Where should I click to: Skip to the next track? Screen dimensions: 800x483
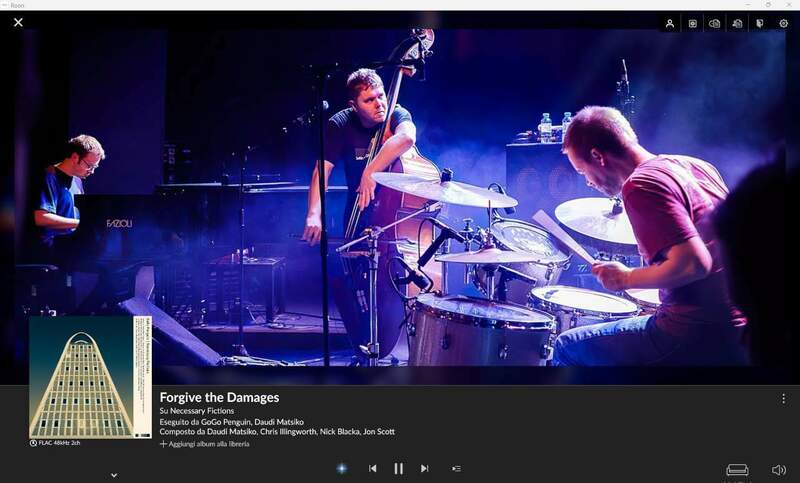pyautogui.click(x=424, y=468)
